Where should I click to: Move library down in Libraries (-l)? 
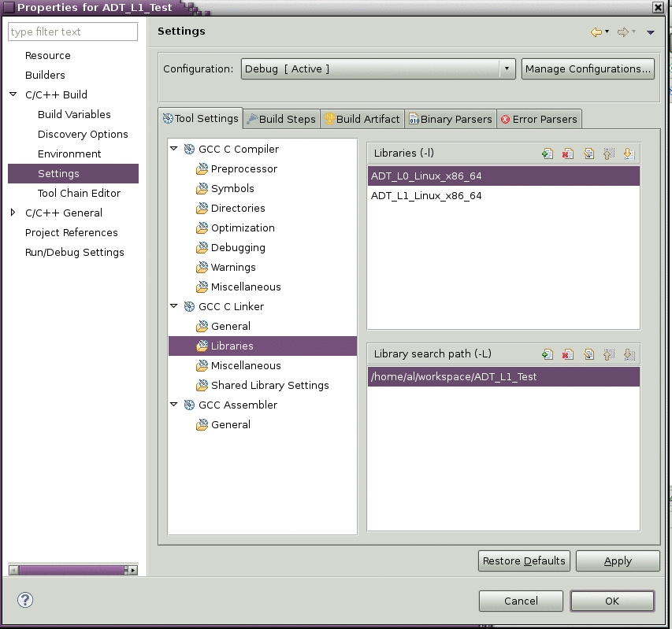[x=629, y=154]
